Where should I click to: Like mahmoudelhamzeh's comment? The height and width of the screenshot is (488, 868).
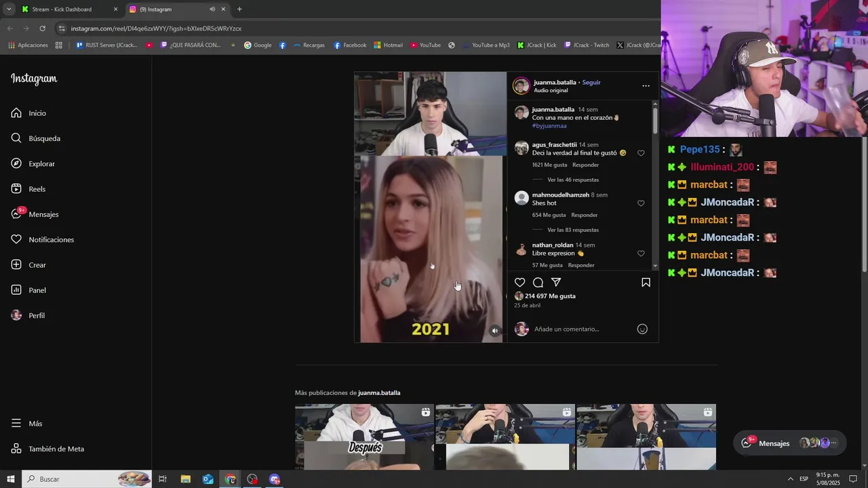(641, 203)
